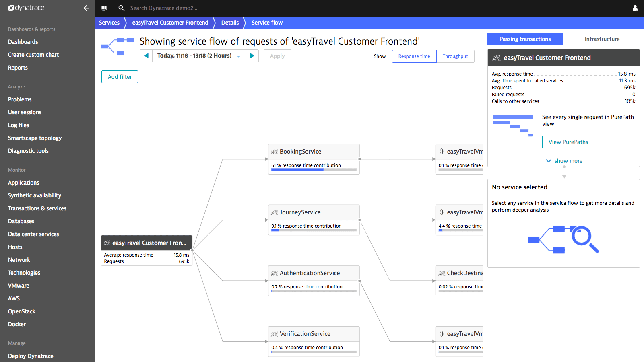Click the service icon in right panel header
Image resolution: width=644 pixels, height=362 pixels.
pos(496,58)
